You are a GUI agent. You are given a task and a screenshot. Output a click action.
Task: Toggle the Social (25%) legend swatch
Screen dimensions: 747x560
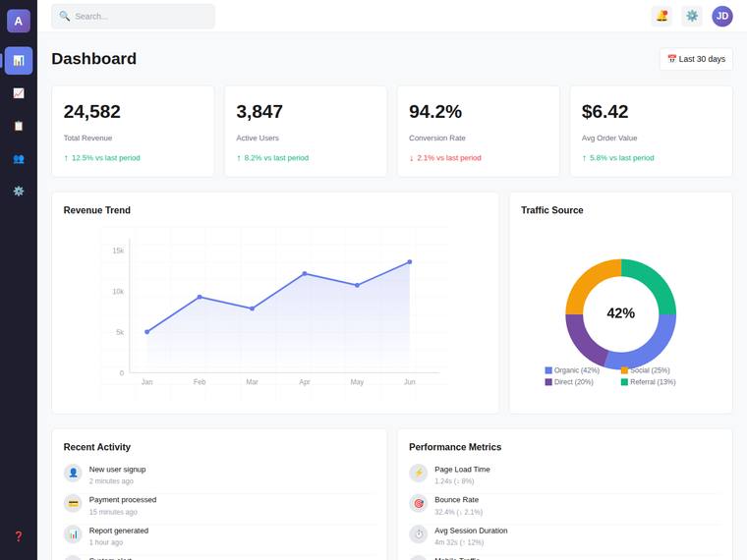click(624, 370)
